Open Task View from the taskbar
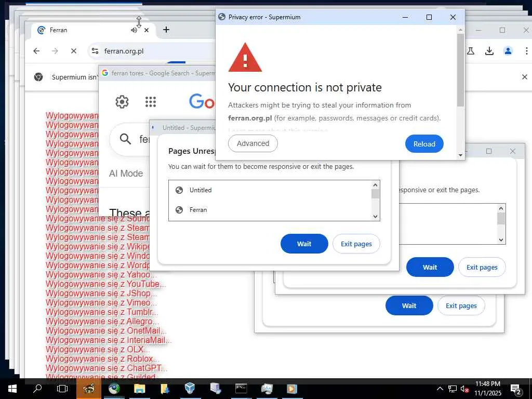The height and width of the screenshot is (399, 532). (x=62, y=389)
